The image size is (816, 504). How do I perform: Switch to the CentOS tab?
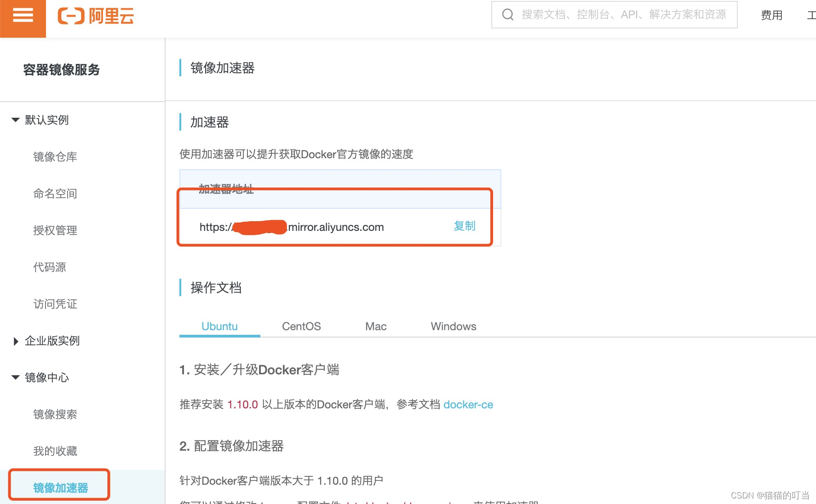pyautogui.click(x=301, y=326)
